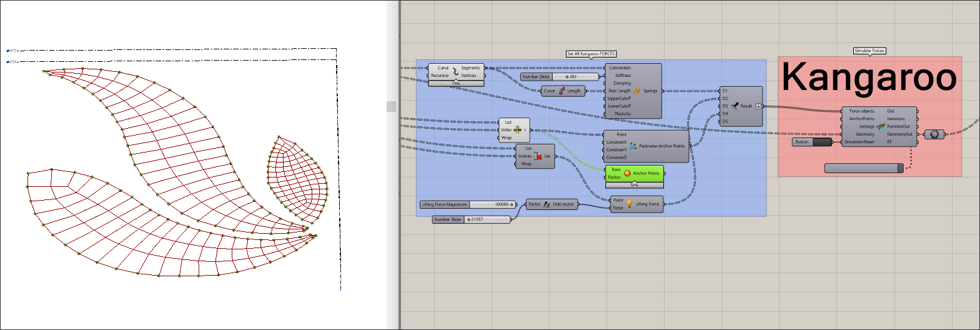Viewport: 980px width, 330px height.
Task: Click the Vertices output of Explode
Action: (x=469, y=76)
